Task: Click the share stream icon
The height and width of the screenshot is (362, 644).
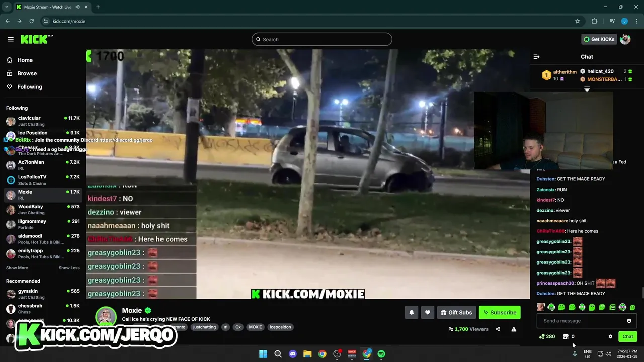Action: (498, 329)
